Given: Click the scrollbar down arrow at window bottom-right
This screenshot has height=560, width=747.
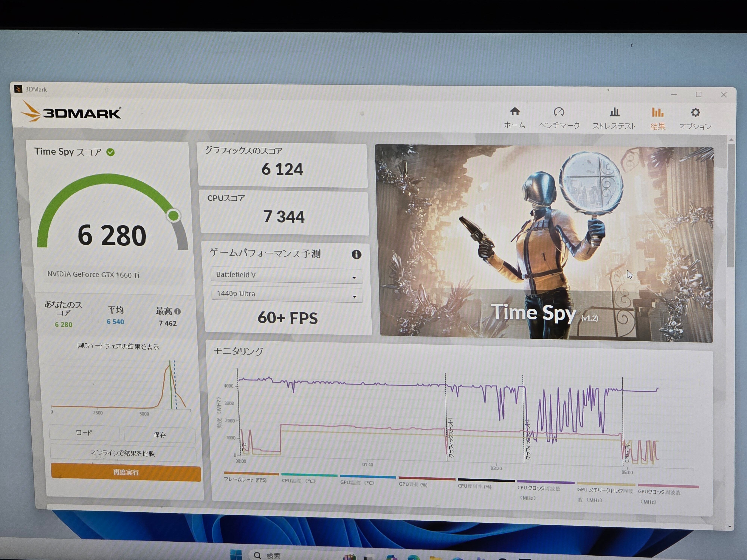Looking at the screenshot, I should click(730, 527).
